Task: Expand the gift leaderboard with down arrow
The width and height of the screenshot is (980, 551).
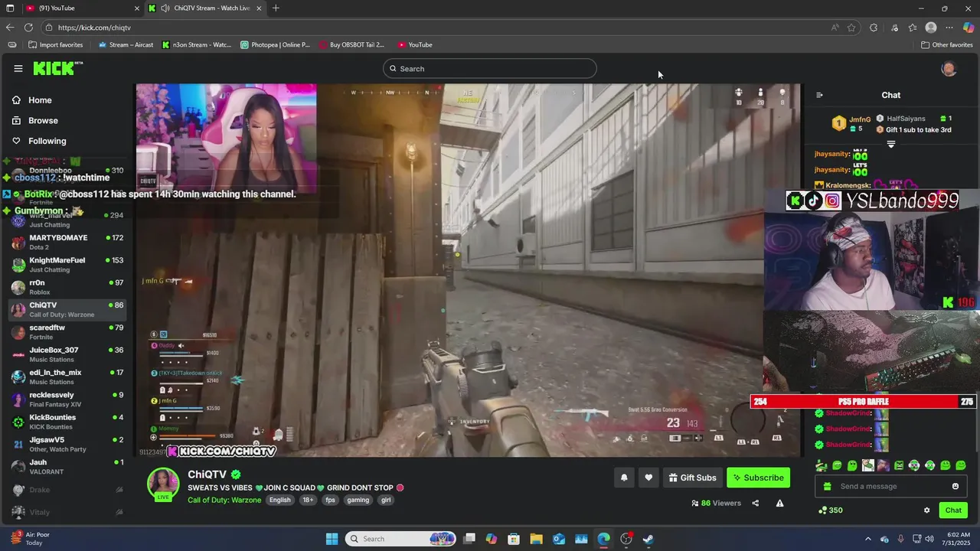Action: pyautogui.click(x=891, y=144)
